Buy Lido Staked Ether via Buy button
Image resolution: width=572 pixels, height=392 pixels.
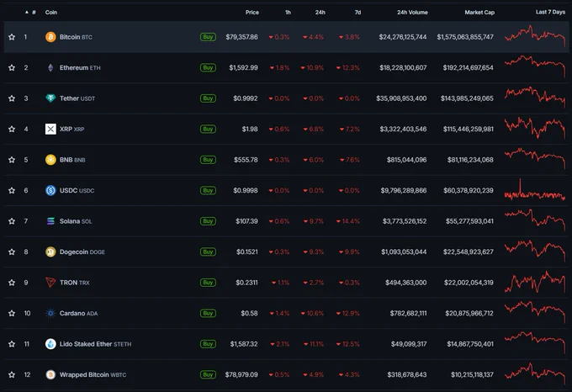click(208, 344)
